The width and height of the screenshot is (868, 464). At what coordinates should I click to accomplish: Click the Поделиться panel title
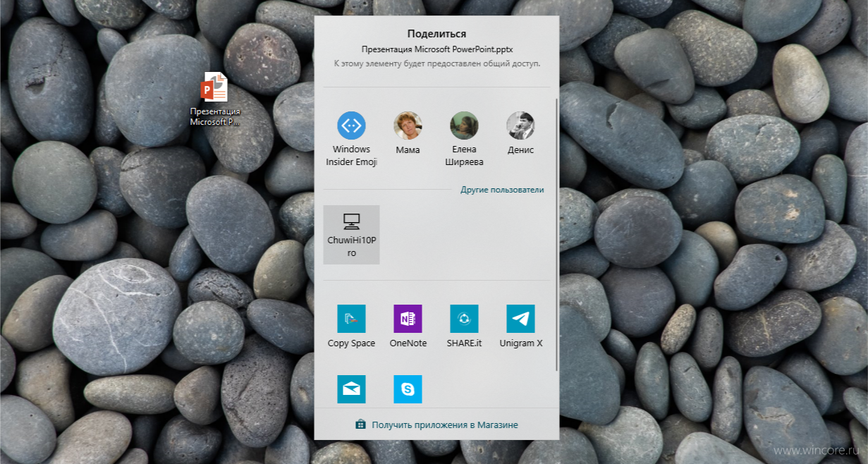coord(436,34)
